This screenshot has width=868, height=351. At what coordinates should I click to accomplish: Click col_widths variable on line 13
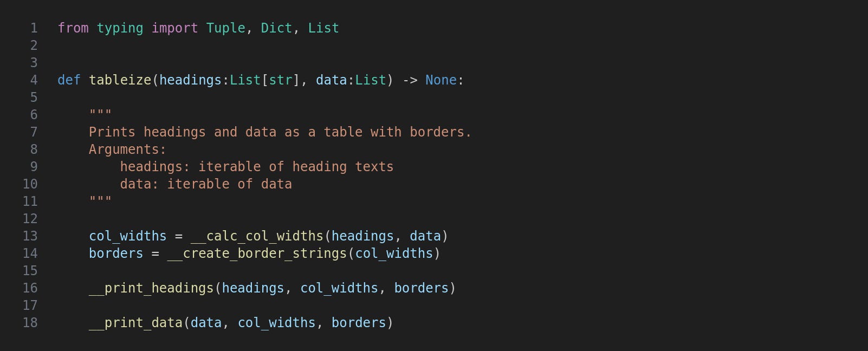(128, 236)
